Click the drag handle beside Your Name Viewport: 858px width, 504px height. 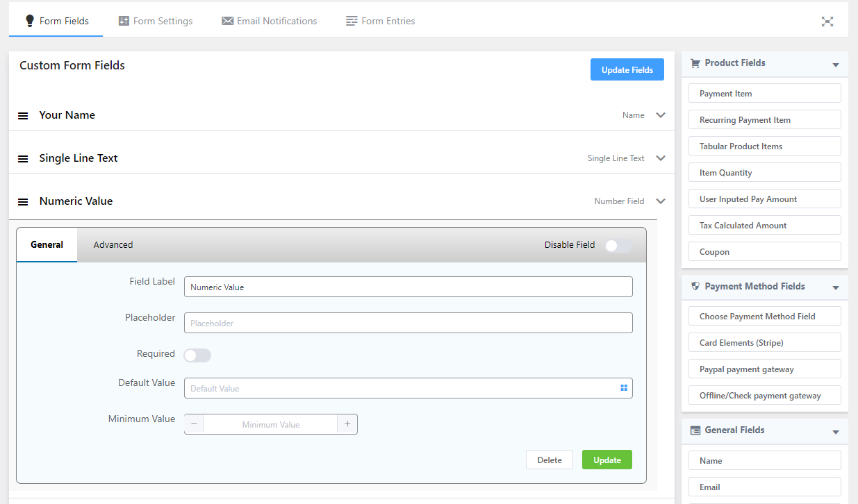tap(23, 115)
